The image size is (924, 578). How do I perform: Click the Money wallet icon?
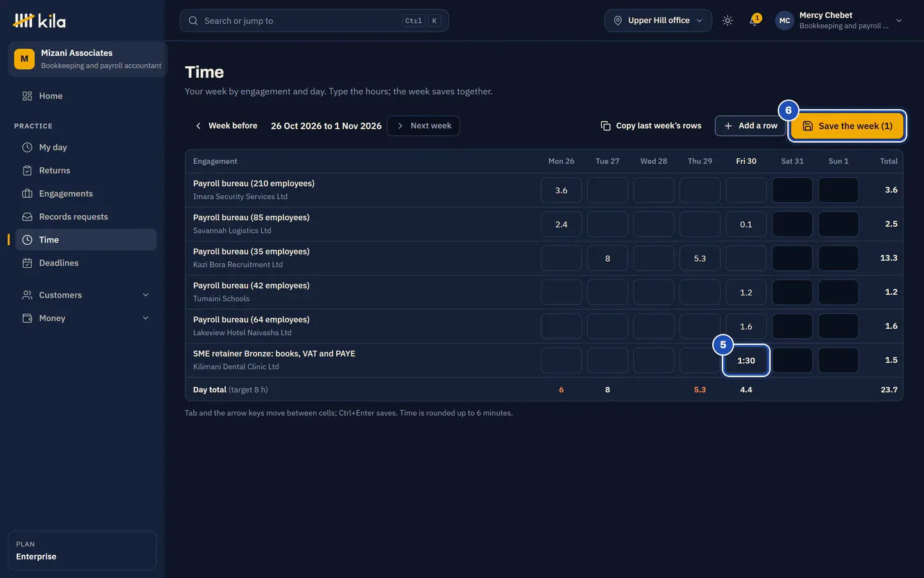click(x=27, y=318)
